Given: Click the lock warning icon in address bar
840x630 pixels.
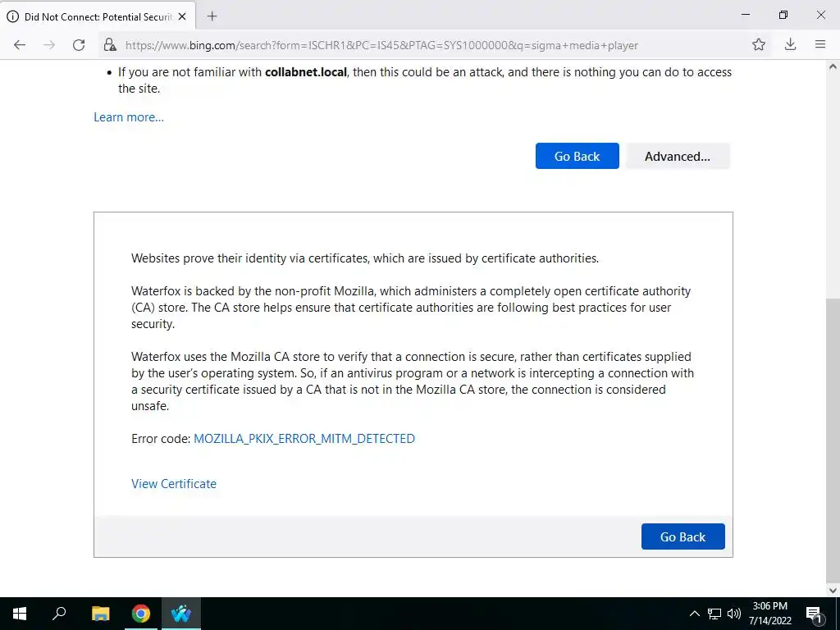Looking at the screenshot, I should click(x=110, y=45).
